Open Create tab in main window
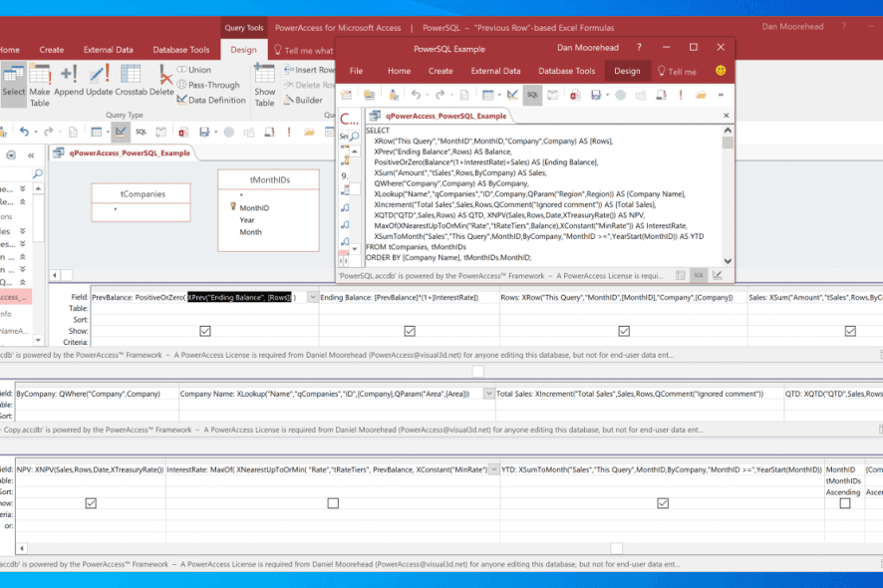This screenshot has width=883, height=588. pyautogui.click(x=51, y=50)
